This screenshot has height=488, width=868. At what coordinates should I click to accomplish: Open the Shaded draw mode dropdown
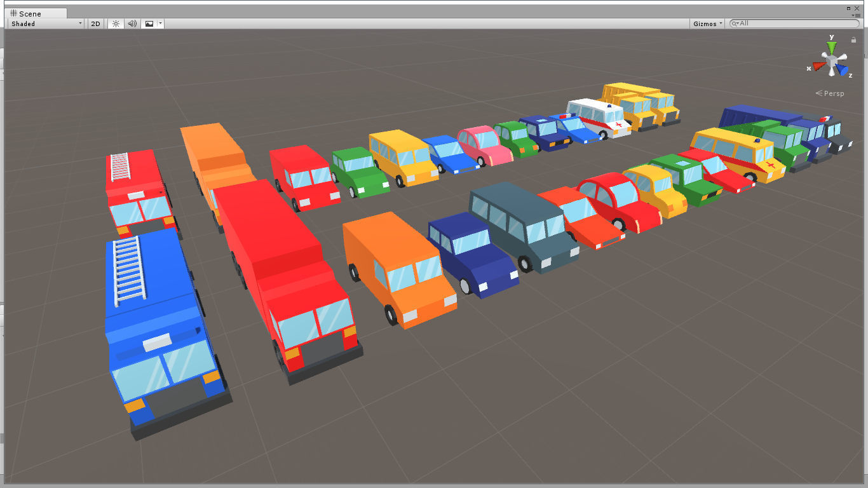(x=46, y=24)
